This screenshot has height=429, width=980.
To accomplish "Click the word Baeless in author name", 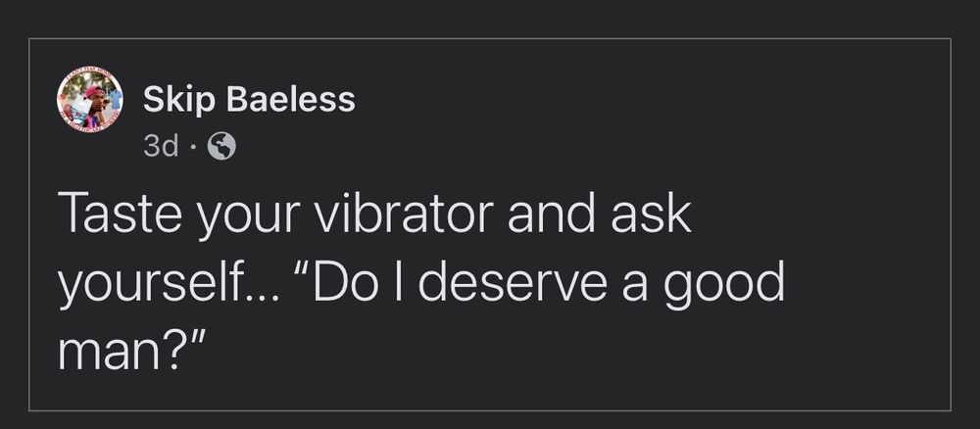I will coord(293,99).
